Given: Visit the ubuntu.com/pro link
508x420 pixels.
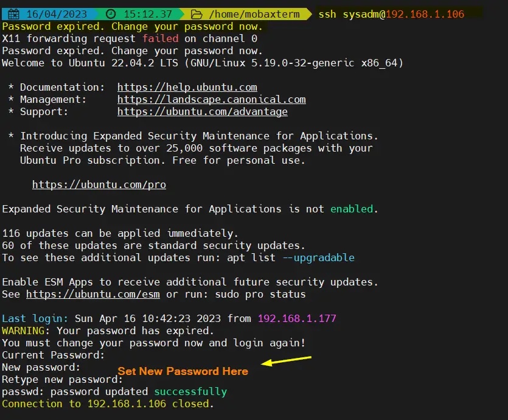Looking at the screenshot, I should 99,184.
